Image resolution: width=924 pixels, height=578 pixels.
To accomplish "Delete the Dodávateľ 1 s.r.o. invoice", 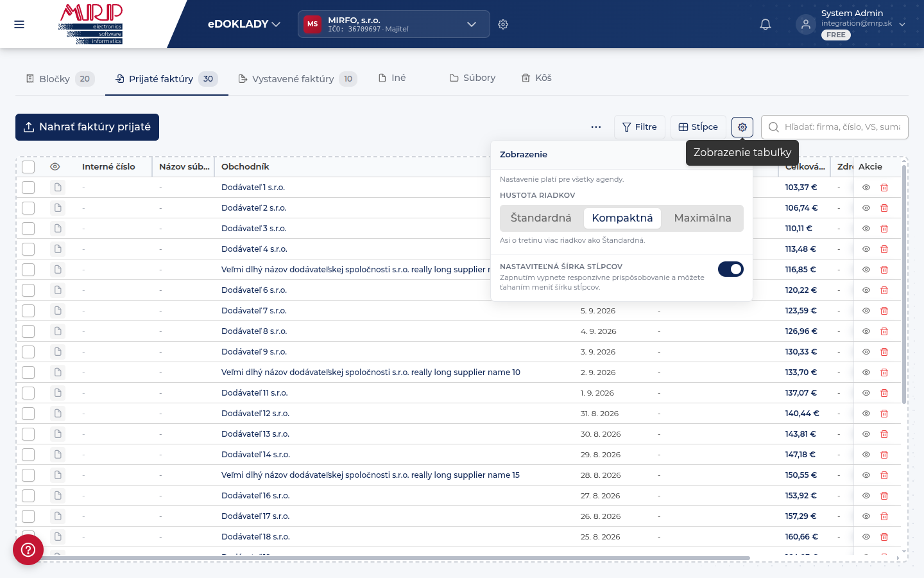I will click(884, 188).
